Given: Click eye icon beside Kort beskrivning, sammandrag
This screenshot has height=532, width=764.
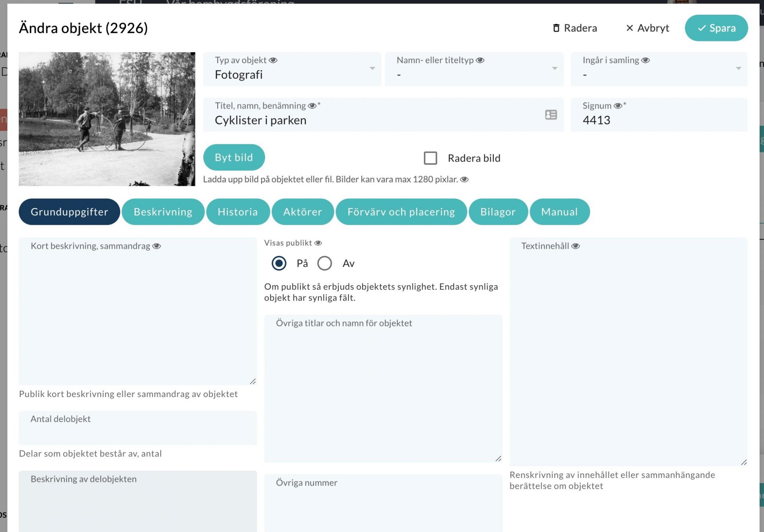Looking at the screenshot, I should click(157, 246).
